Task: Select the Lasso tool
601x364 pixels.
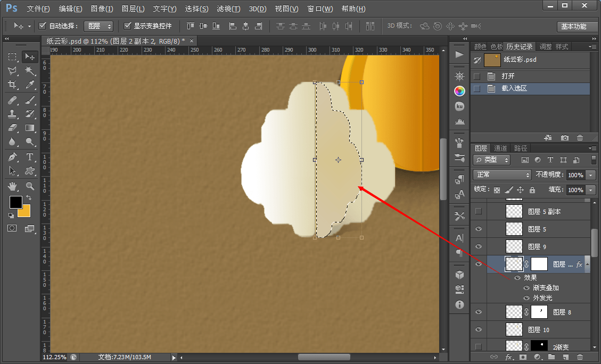Action: click(x=12, y=71)
